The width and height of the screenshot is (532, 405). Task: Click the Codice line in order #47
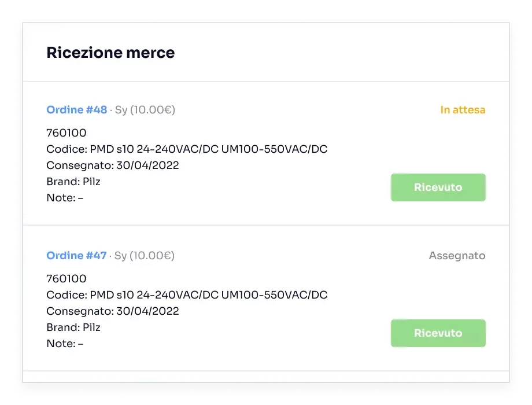click(187, 296)
